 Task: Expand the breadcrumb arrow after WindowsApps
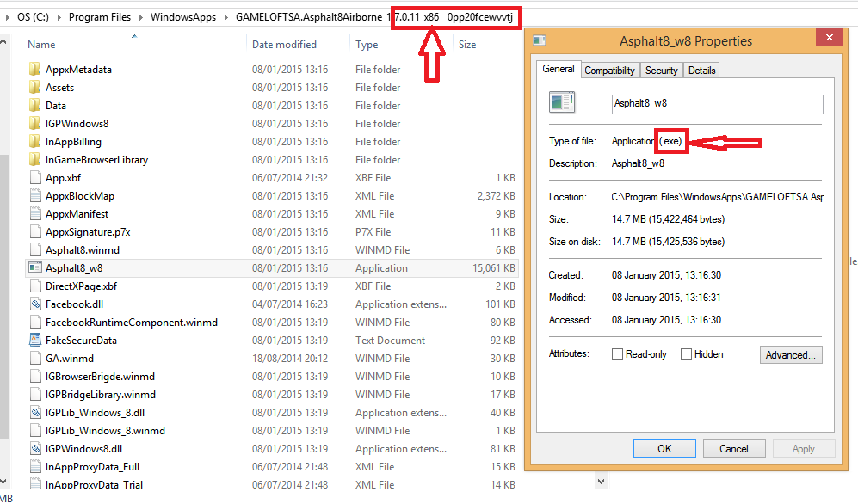(225, 17)
